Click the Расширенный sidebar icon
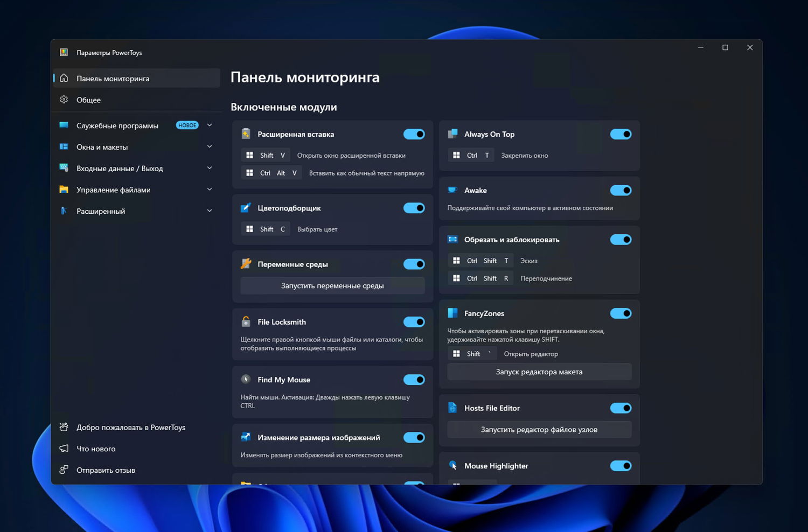The width and height of the screenshot is (808, 532). (x=64, y=211)
